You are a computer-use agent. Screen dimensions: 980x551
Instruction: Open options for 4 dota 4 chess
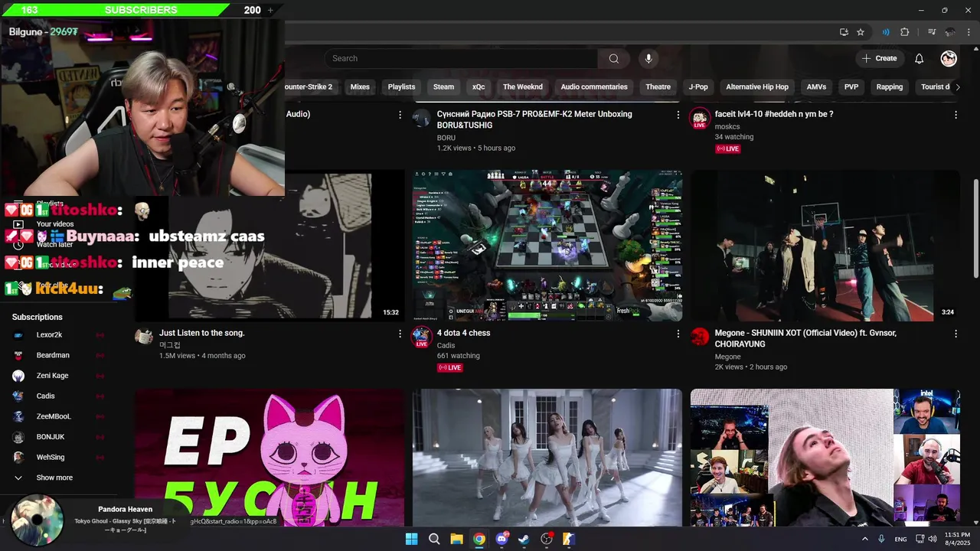pos(678,334)
